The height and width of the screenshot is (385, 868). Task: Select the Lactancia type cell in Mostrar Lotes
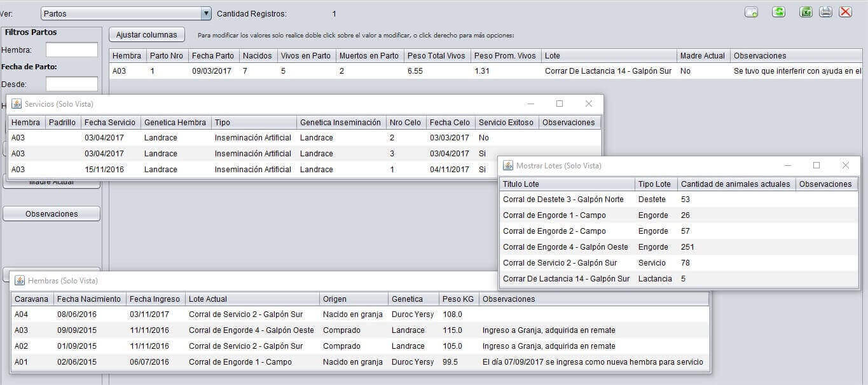(x=656, y=279)
